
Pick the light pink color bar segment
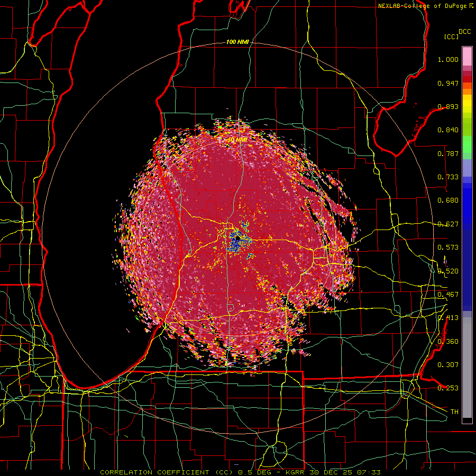coord(467,56)
